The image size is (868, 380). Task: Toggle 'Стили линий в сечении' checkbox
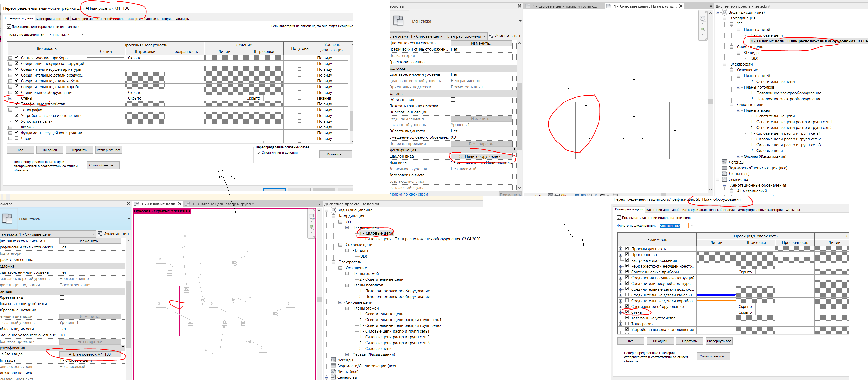click(x=259, y=153)
